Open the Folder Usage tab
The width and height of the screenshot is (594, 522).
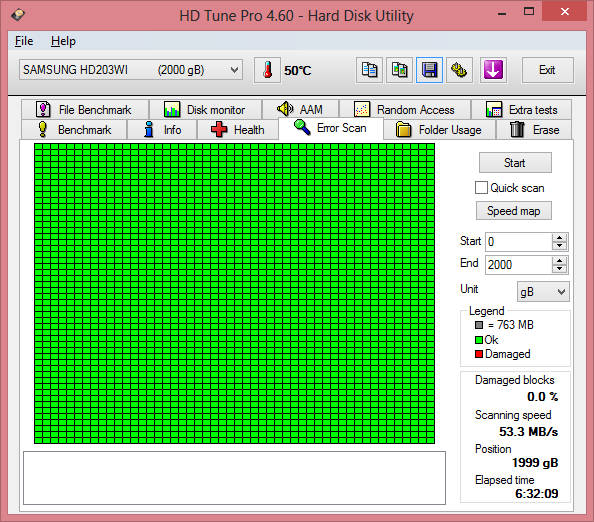click(x=439, y=130)
